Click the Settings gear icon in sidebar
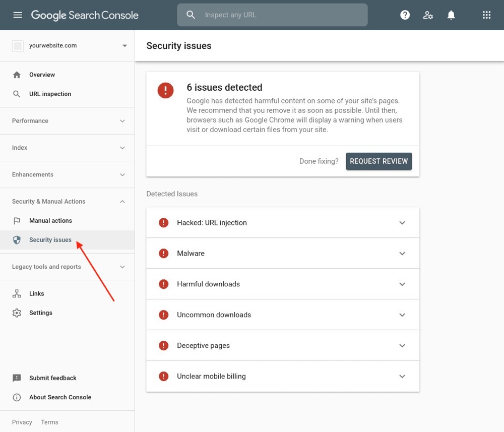 pyautogui.click(x=17, y=313)
